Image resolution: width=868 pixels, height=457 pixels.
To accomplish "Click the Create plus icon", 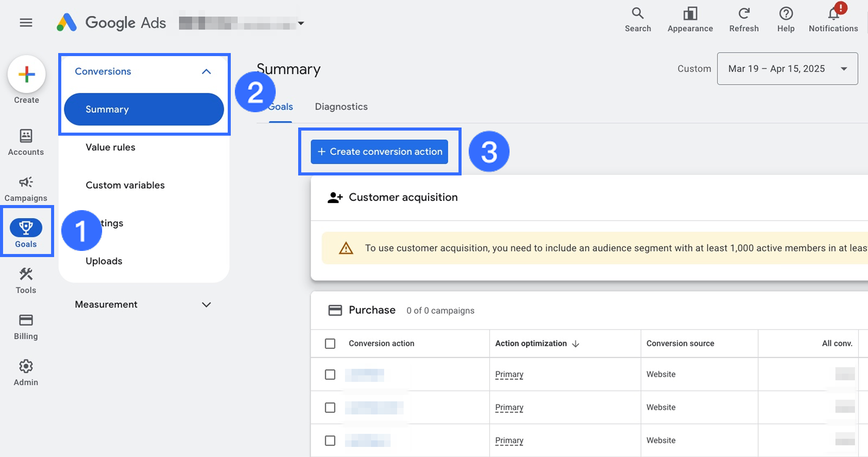I will pyautogui.click(x=27, y=74).
